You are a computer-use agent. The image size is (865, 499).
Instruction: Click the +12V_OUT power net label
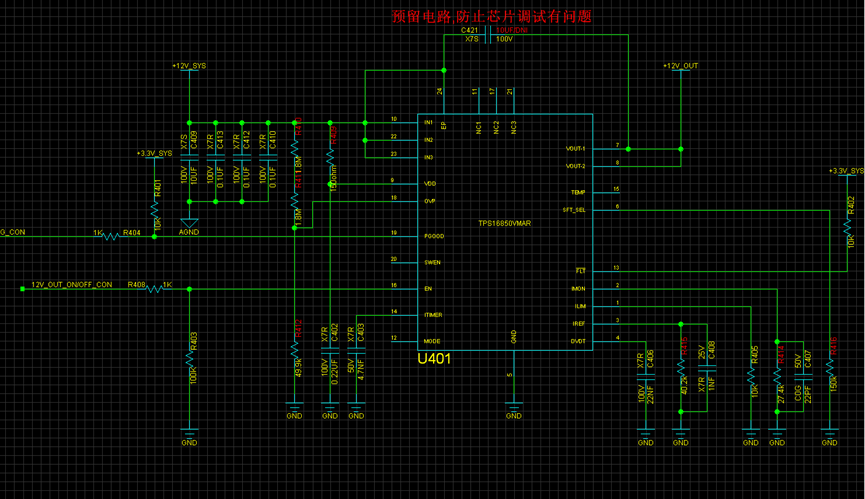tap(681, 66)
